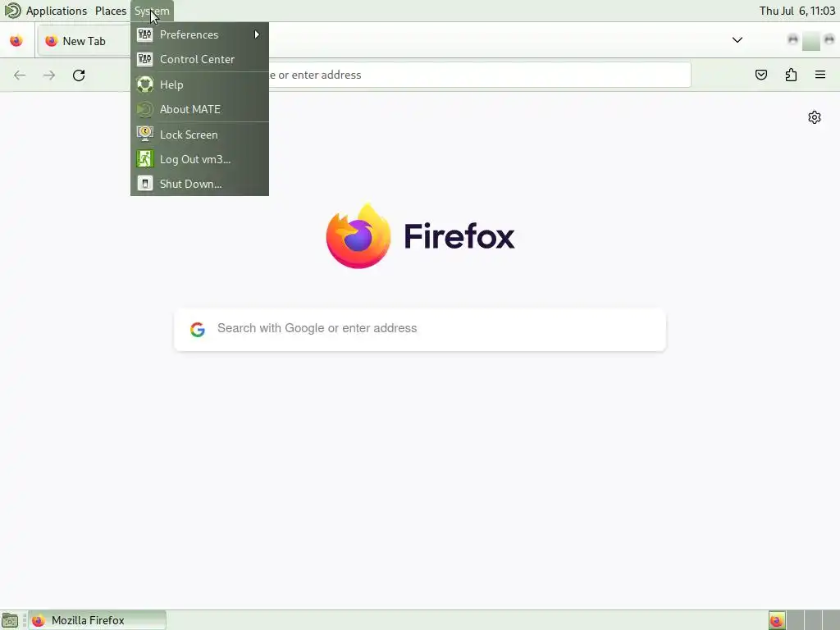Open the Extensions puzzle icon
The height and width of the screenshot is (630, 840).
pos(791,75)
